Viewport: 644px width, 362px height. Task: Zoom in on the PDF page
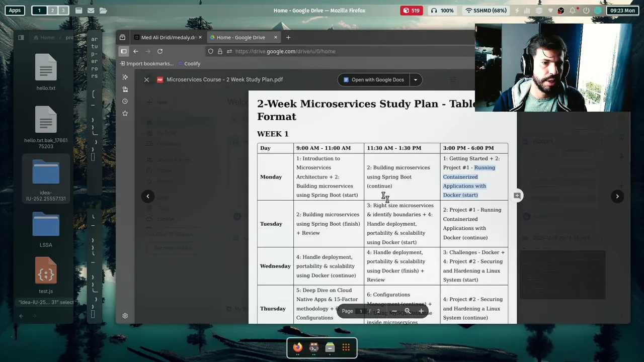(421, 311)
